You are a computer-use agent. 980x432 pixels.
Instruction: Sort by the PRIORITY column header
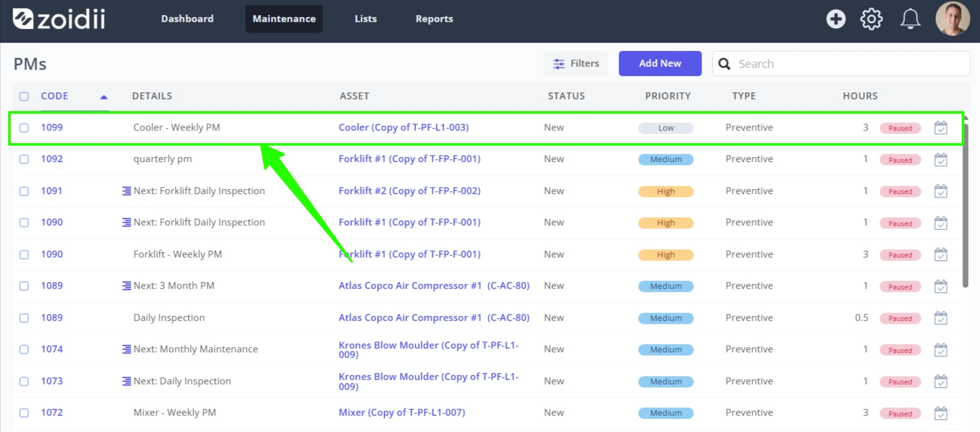(x=668, y=96)
